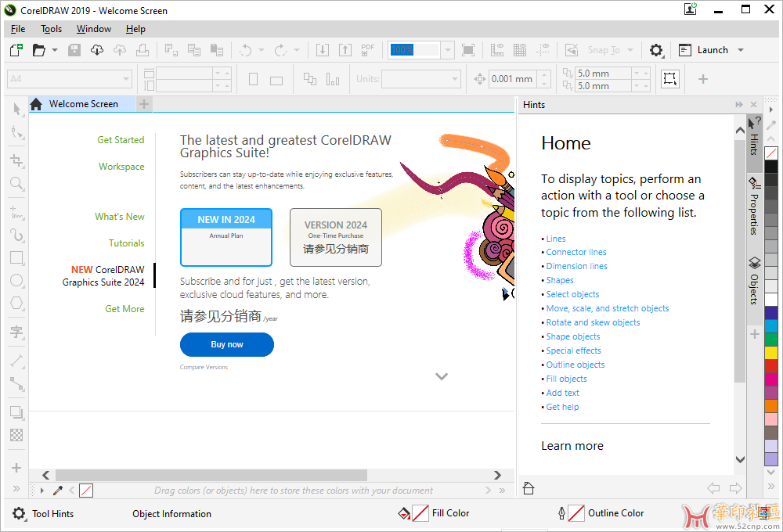Toggle landscape page orientation
Viewport: 783px width, 532px height.
276,80
